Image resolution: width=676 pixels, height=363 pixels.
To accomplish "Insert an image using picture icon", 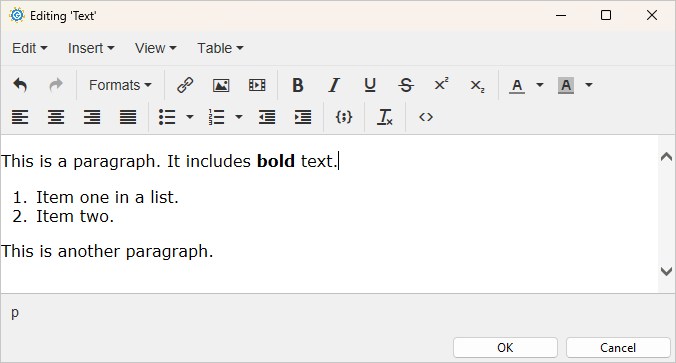I will 221,85.
